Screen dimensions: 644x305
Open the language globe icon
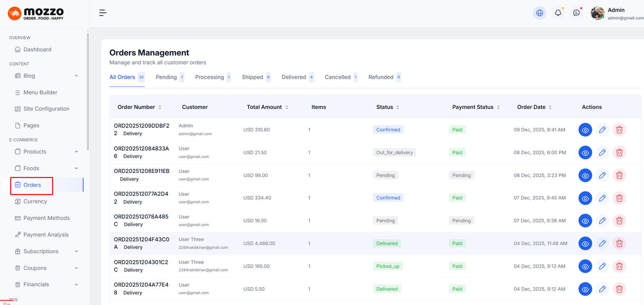(x=539, y=13)
